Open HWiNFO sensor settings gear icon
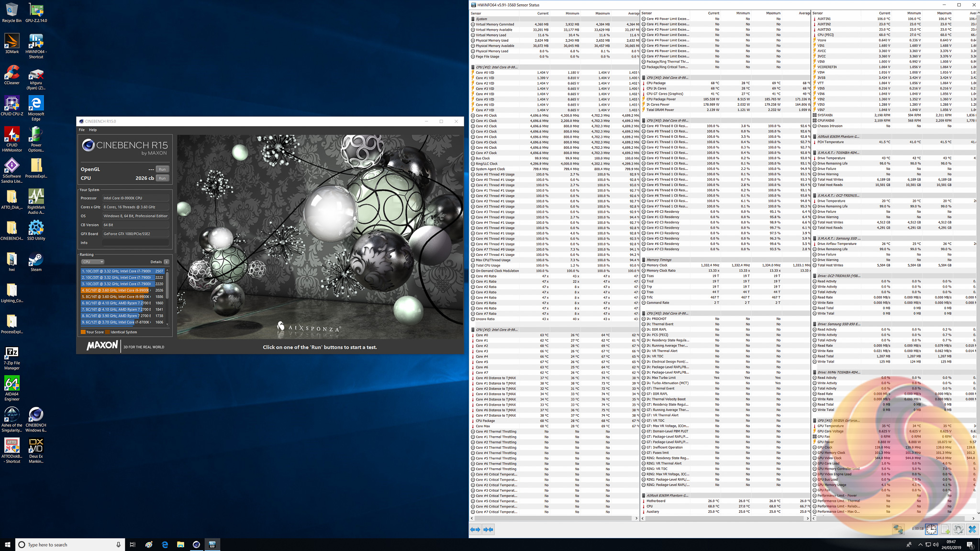 958,529
